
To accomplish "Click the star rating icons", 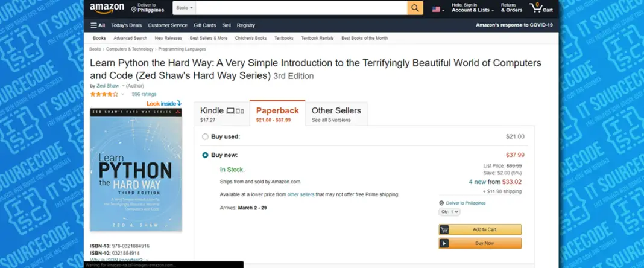I will [x=104, y=94].
